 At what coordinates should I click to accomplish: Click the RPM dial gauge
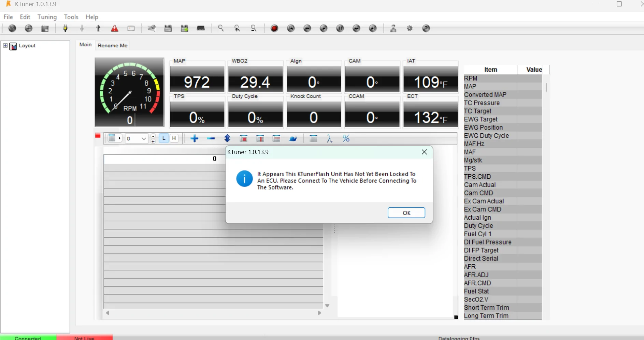point(129,92)
